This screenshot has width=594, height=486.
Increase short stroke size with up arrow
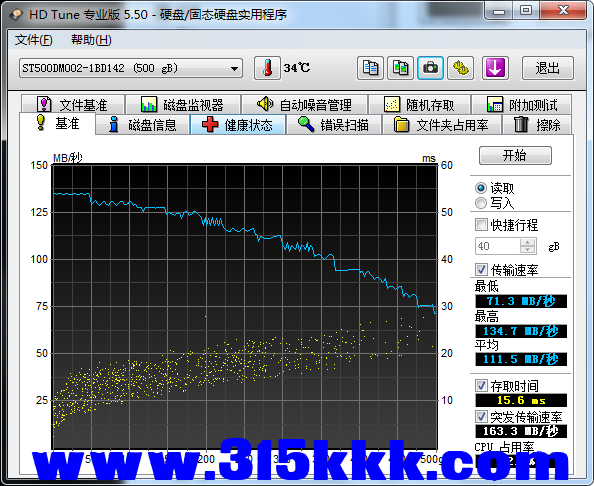coord(527,242)
